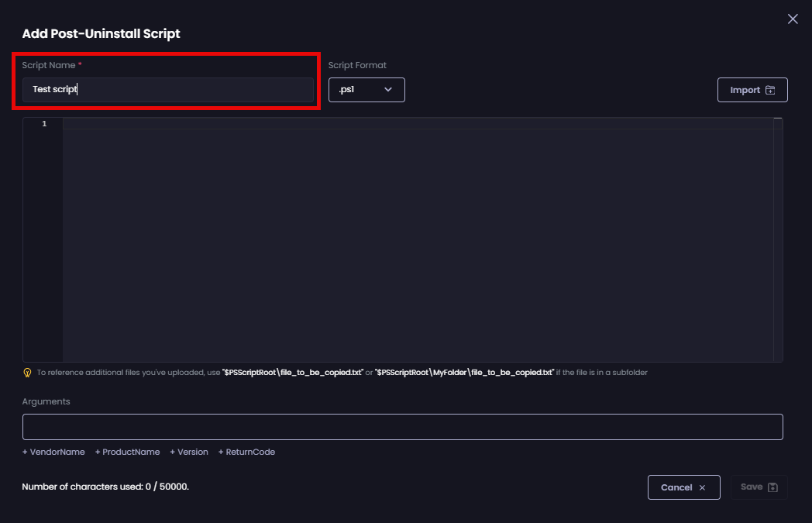Click the X icon inside Cancel button

point(702,487)
